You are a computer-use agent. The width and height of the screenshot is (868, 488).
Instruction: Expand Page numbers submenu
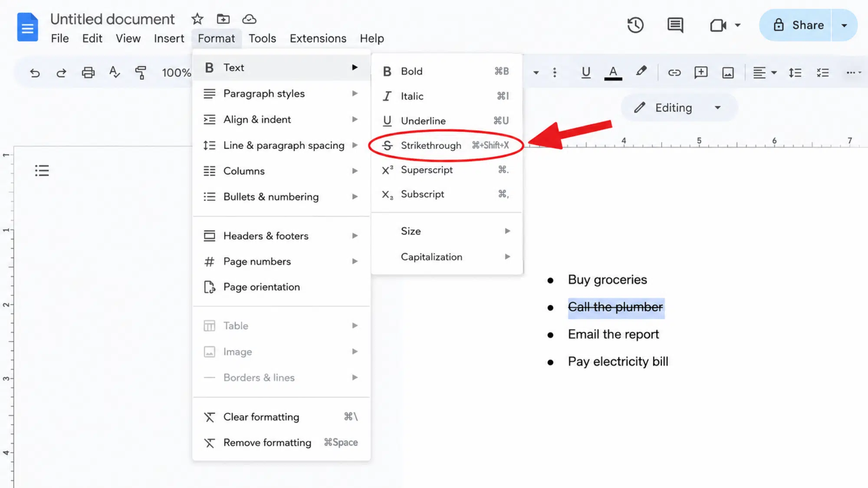click(x=281, y=261)
